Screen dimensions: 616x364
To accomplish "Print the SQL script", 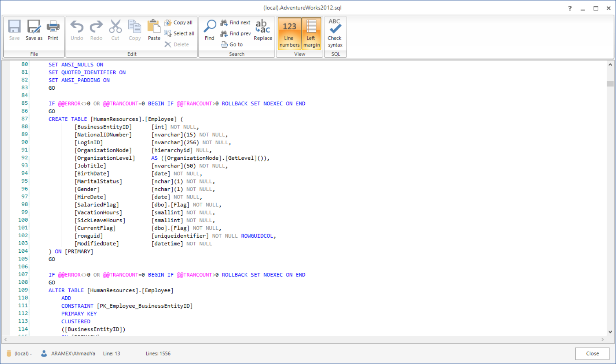I will 53,30.
